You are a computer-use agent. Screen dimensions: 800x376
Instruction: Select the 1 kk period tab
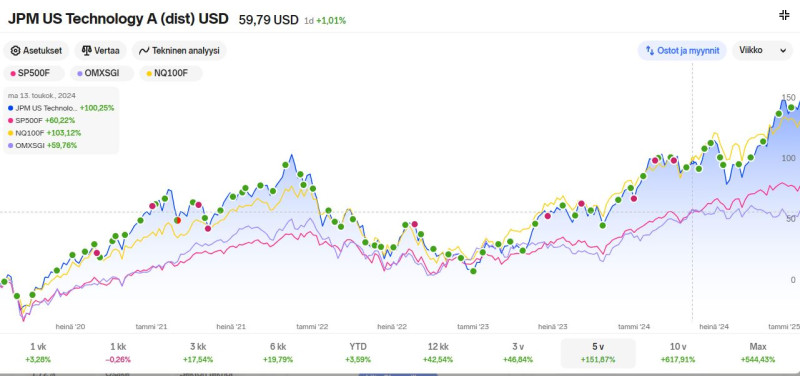(118, 353)
